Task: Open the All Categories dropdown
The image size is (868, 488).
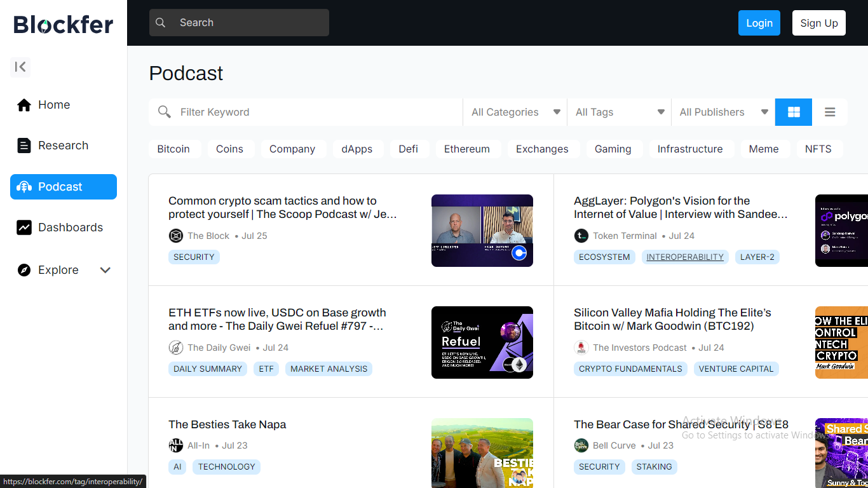Action: pyautogui.click(x=515, y=112)
